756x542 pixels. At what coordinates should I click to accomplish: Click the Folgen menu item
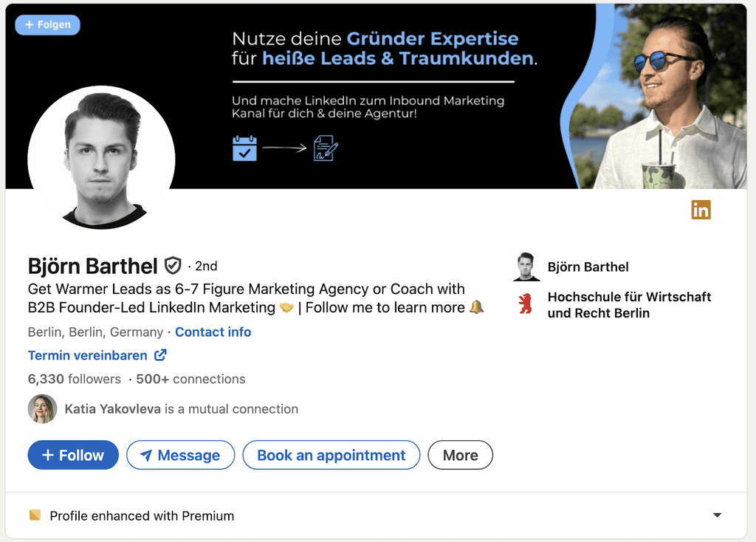pos(47,24)
